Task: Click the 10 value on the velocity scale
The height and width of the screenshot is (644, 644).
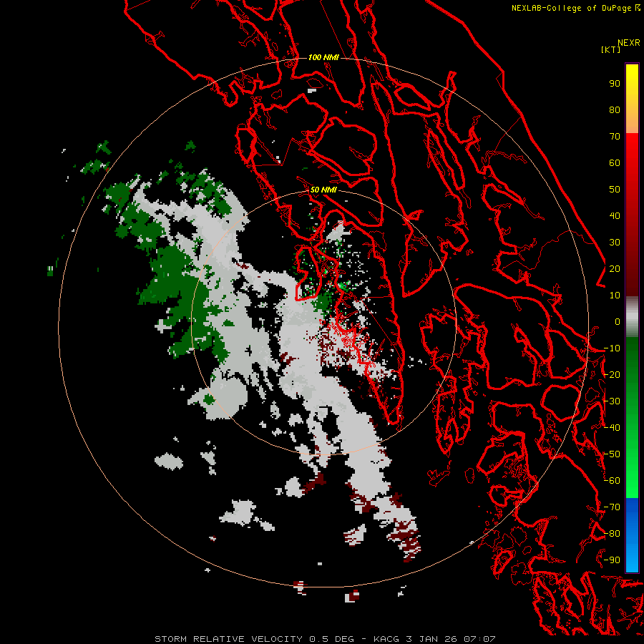Action: [x=615, y=296]
